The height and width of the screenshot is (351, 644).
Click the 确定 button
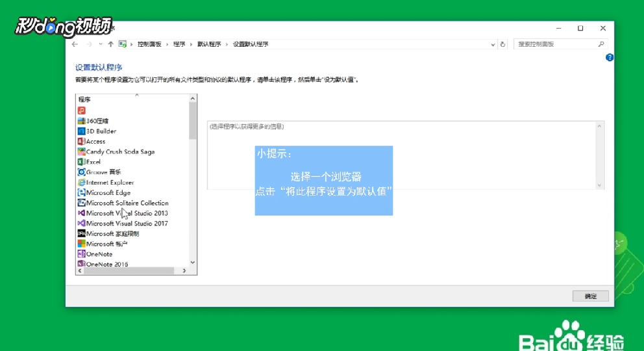coord(591,296)
